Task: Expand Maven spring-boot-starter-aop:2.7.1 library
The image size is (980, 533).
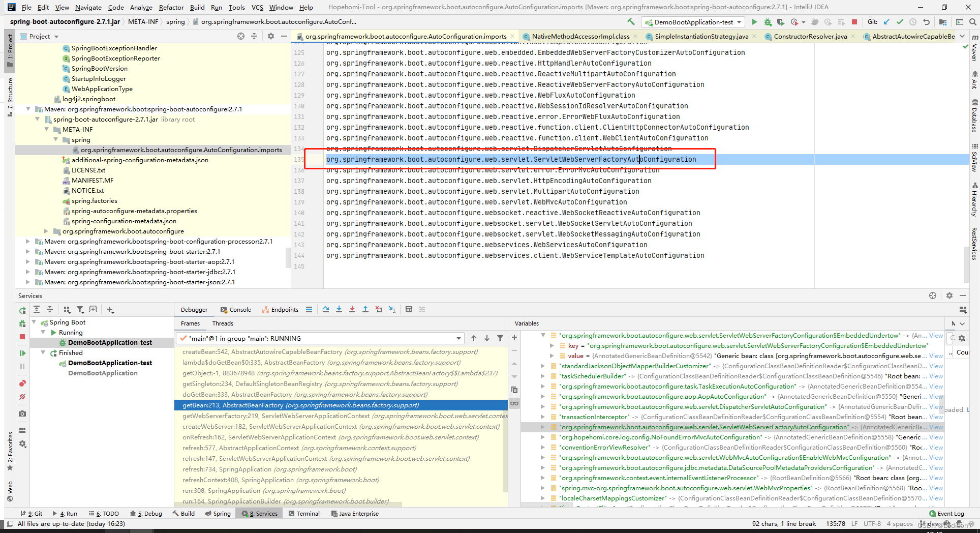Action: [28, 262]
